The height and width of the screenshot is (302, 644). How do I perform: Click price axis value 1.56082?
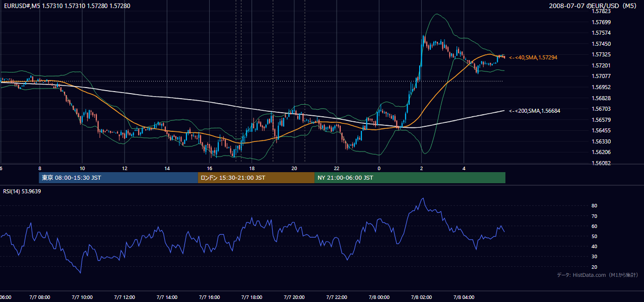click(602, 163)
